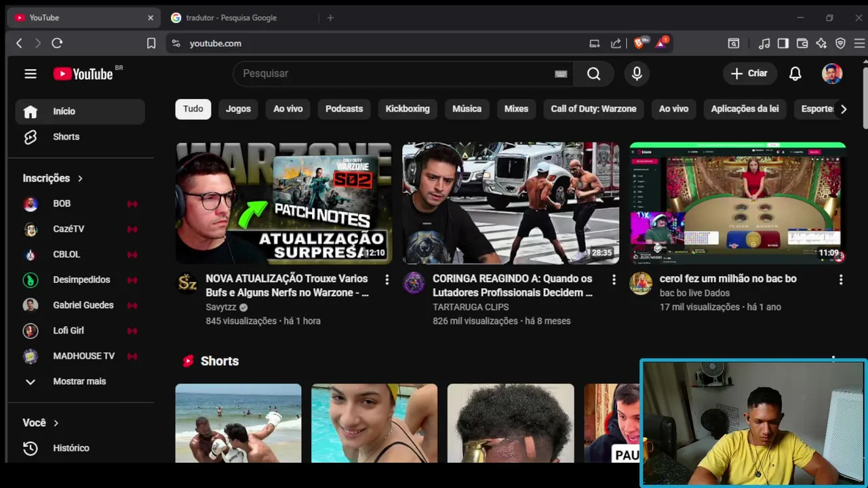Open a new browser tab

coord(330,18)
